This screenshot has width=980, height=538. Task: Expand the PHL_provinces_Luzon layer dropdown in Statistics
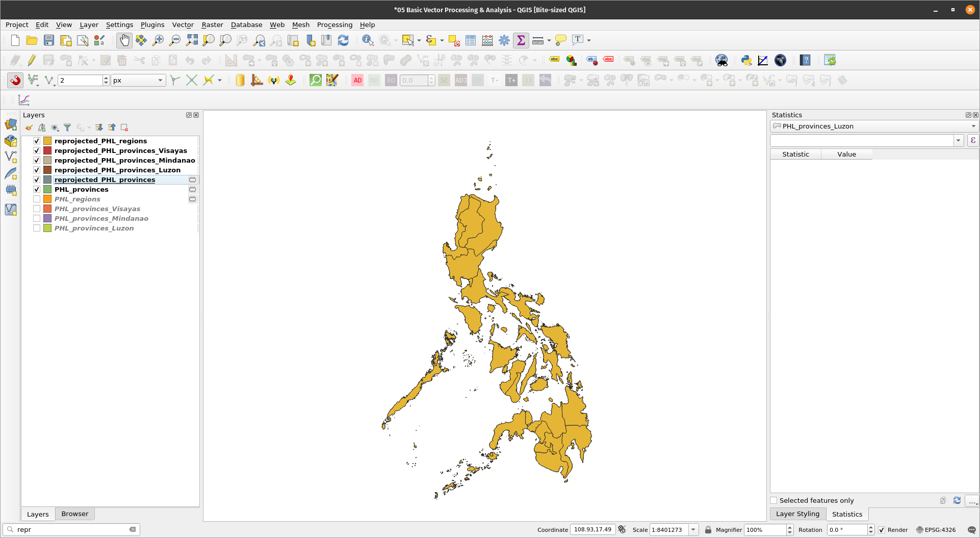click(x=973, y=126)
